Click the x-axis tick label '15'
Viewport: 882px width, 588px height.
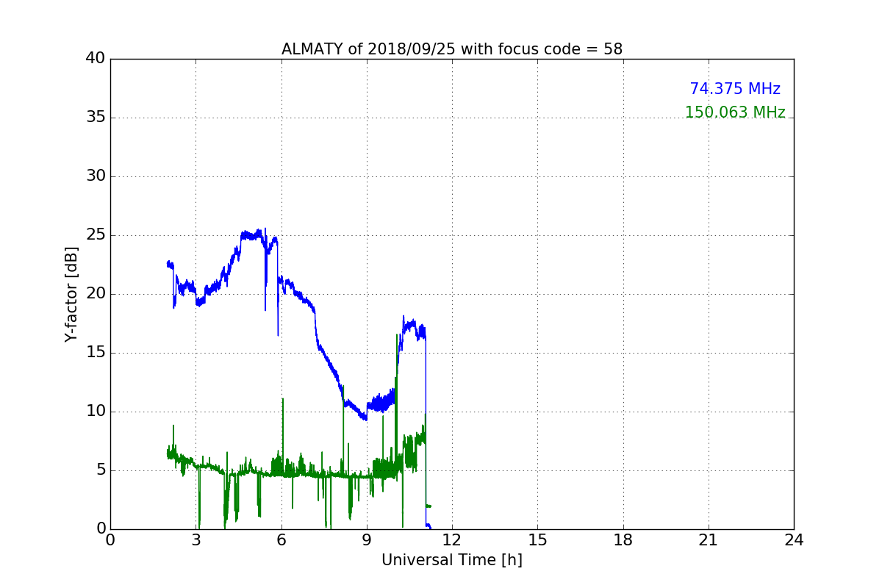click(537, 540)
